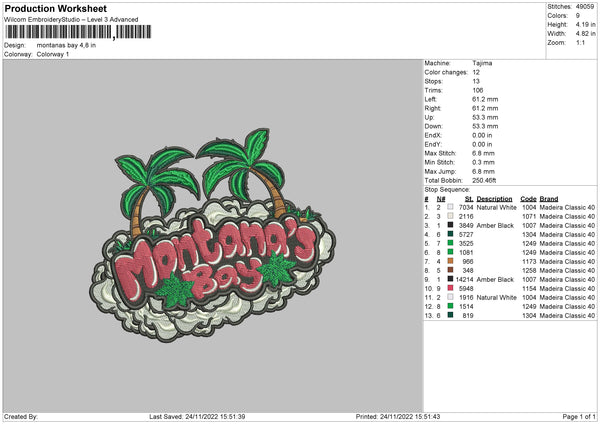The image size is (600, 424).
Task: Click the Stops value 13
Action: point(476,81)
